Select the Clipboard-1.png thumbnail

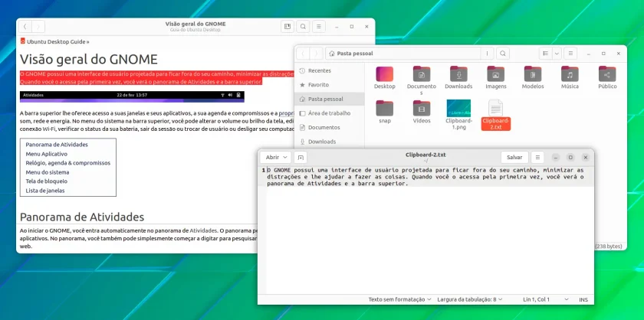(458, 108)
